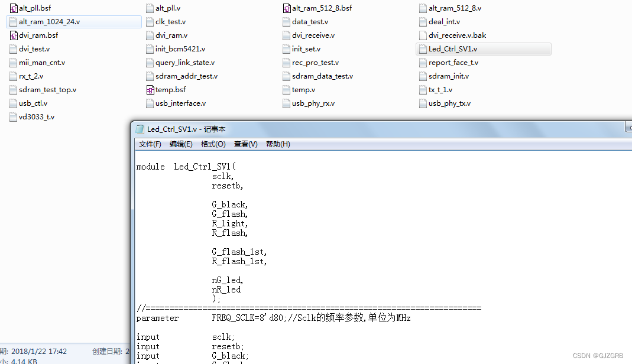The width and height of the screenshot is (632, 364).
Task: Click the file icon of rx_t_2.v
Action: click(x=13, y=76)
